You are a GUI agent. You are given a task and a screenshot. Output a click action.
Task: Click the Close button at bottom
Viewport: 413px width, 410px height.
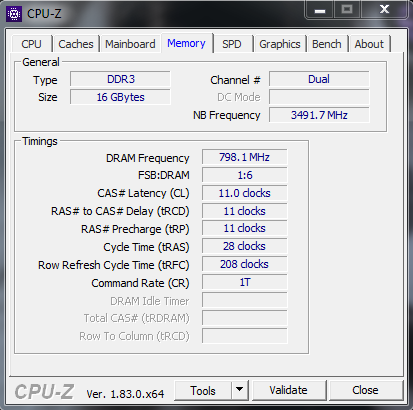click(x=365, y=390)
